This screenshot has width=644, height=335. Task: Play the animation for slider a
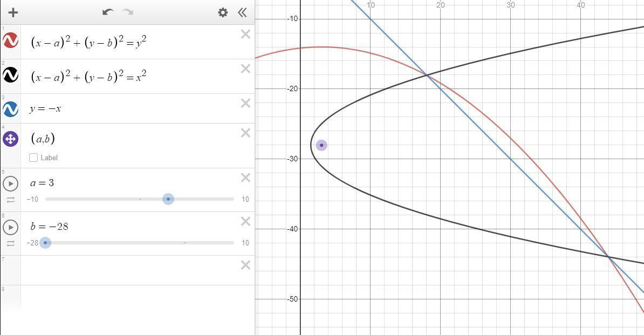(11, 183)
